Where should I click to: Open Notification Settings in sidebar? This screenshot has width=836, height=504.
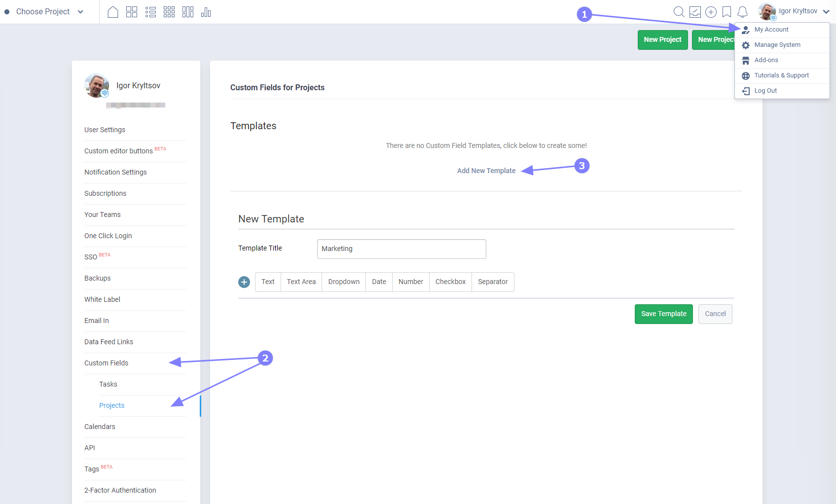click(115, 172)
